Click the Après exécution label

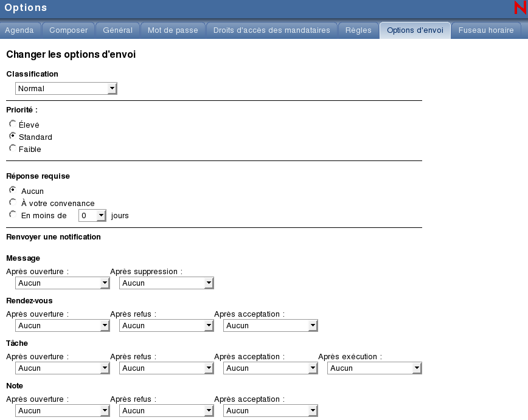pyautogui.click(x=350, y=356)
